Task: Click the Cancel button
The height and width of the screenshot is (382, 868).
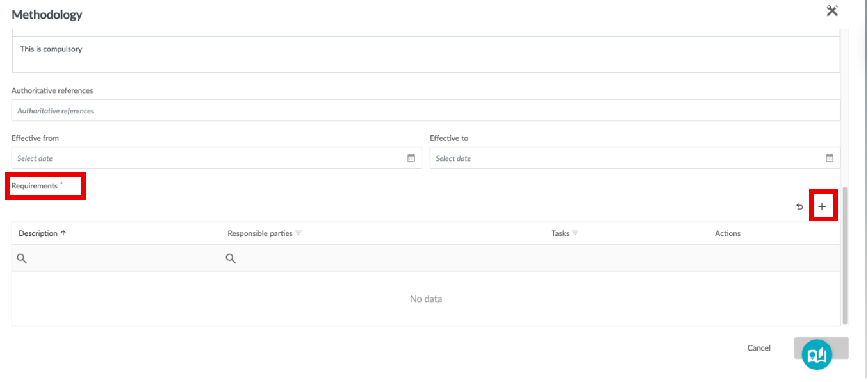Action: tap(759, 348)
